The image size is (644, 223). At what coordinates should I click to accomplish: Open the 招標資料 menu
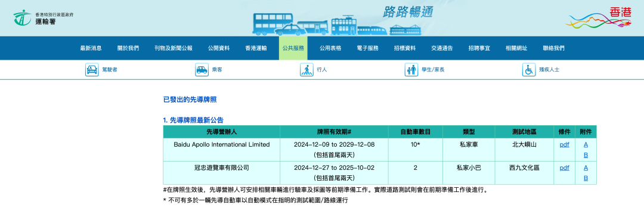tap(405, 48)
